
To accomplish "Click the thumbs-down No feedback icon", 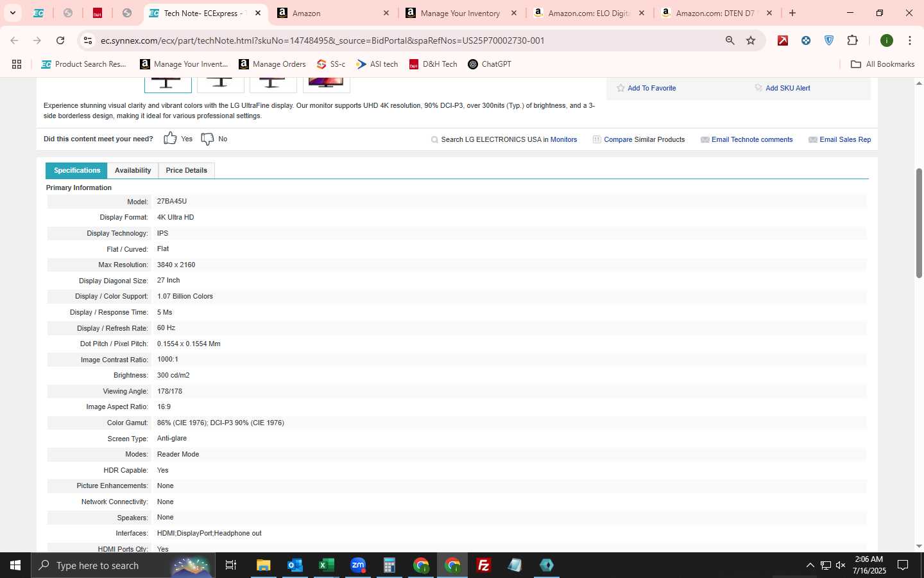I will tap(207, 139).
